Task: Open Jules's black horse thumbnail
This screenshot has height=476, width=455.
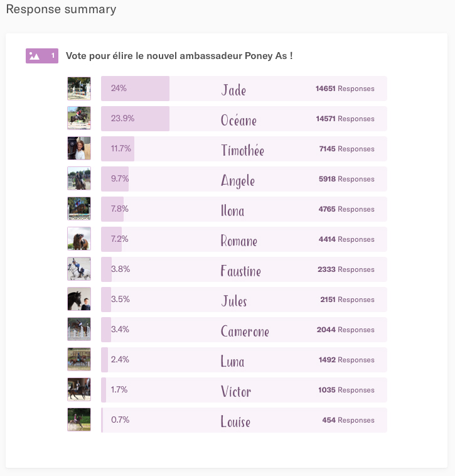Action: pos(79,299)
